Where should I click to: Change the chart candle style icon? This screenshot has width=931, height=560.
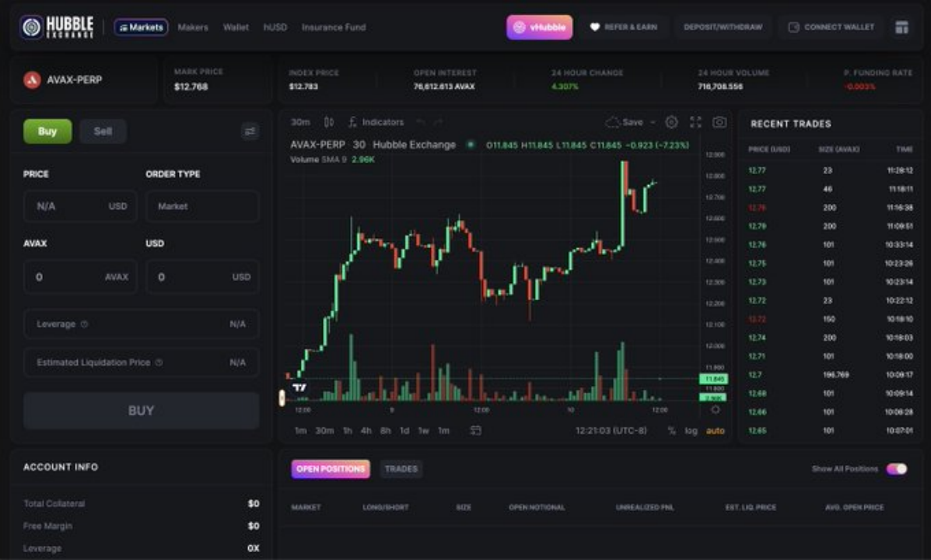[x=328, y=122]
